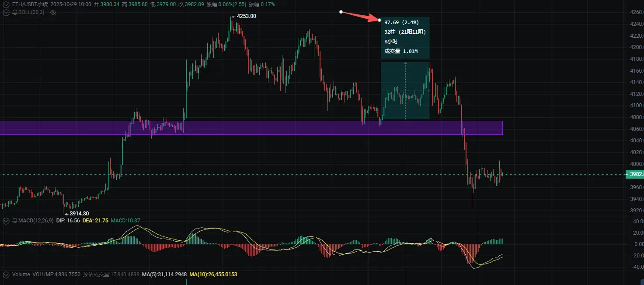
Task: Click the 低 3979.00 low price value
Action: (163, 4)
